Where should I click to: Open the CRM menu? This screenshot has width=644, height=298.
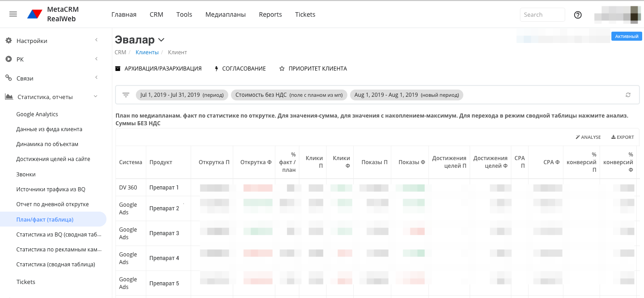tap(156, 14)
